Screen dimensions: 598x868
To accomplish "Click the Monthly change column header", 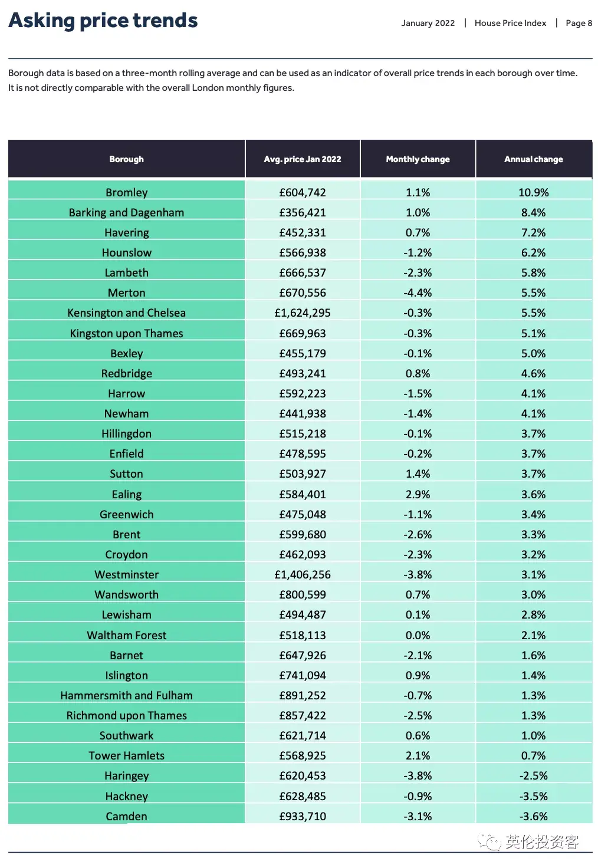I will click(x=418, y=159).
